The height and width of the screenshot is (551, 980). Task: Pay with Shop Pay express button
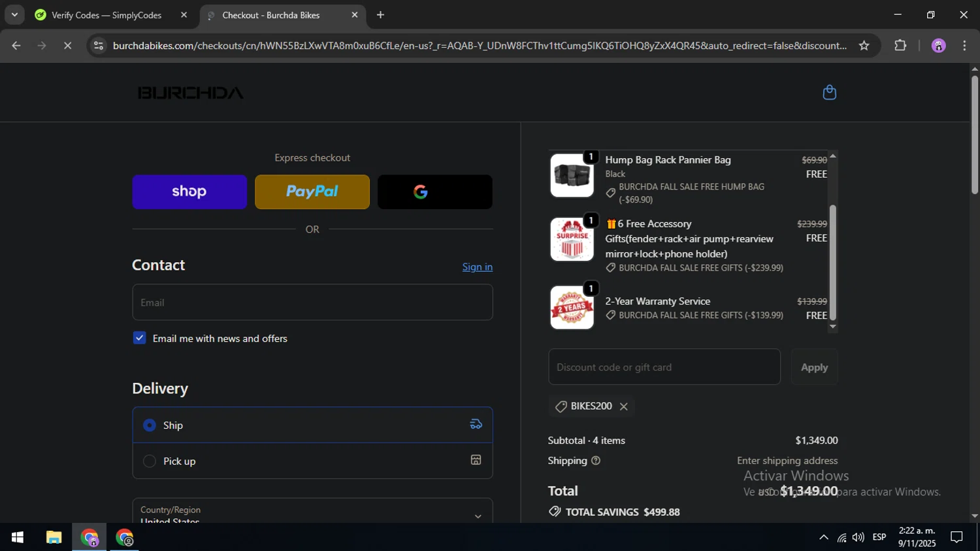tap(189, 192)
